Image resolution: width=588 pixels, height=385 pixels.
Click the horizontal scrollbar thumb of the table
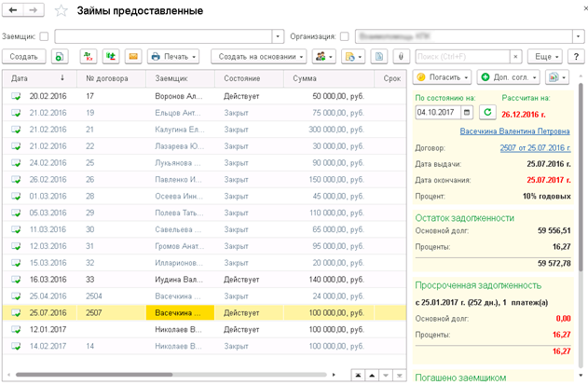pyautogui.click(x=94, y=375)
